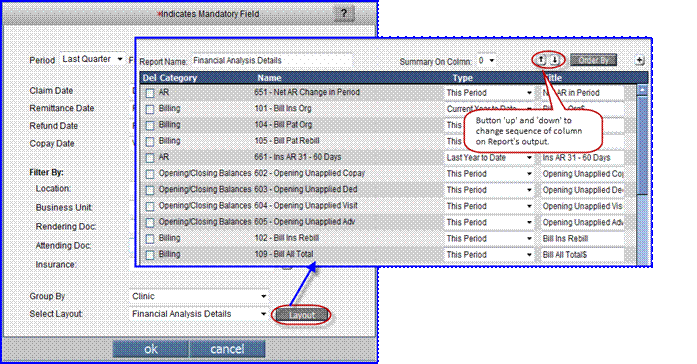Move column down with down arrow button
The image size is (697, 364).
click(555, 60)
